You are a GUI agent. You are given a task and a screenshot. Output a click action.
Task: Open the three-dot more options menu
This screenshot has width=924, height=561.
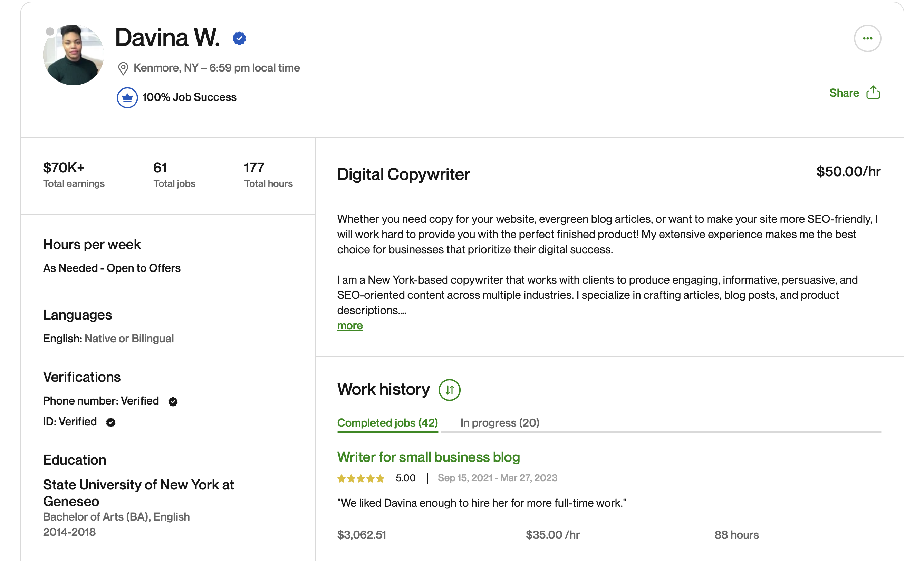click(x=867, y=38)
